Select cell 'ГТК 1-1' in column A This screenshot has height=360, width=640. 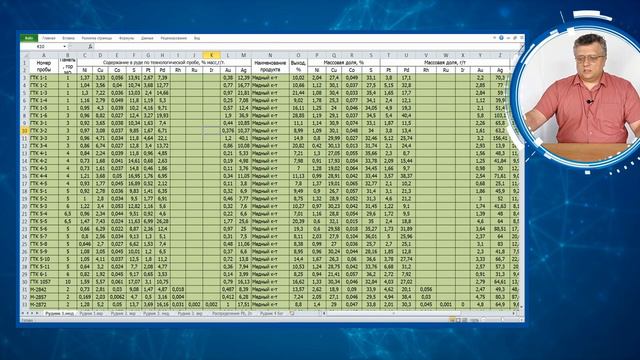(44, 78)
